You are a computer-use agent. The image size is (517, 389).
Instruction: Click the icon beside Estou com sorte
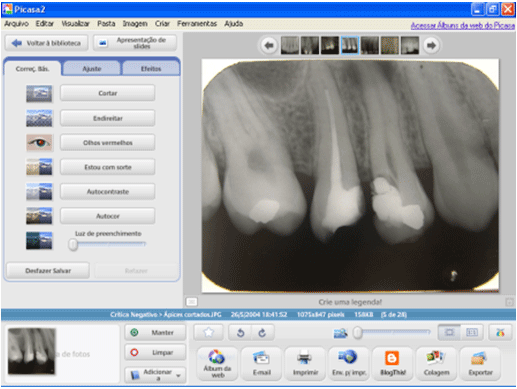coord(39,167)
